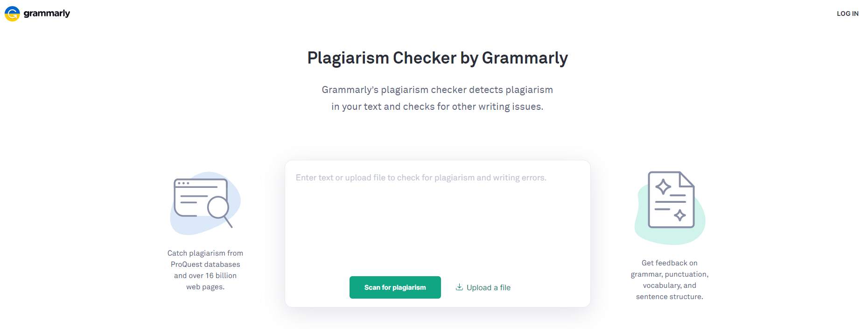
Task: Click the Get feedback on grammar text
Action: pos(670,279)
